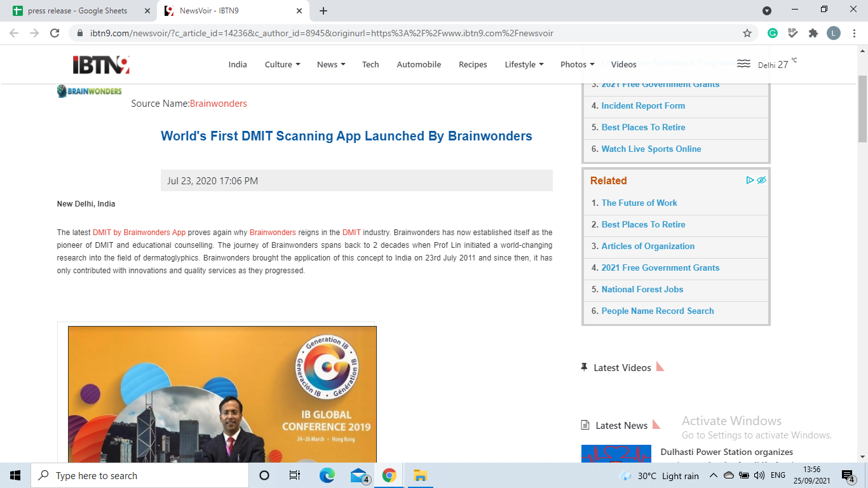Go to the Automobile menu item
Image resolution: width=868 pixels, height=488 pixels.
coord(419,64)
